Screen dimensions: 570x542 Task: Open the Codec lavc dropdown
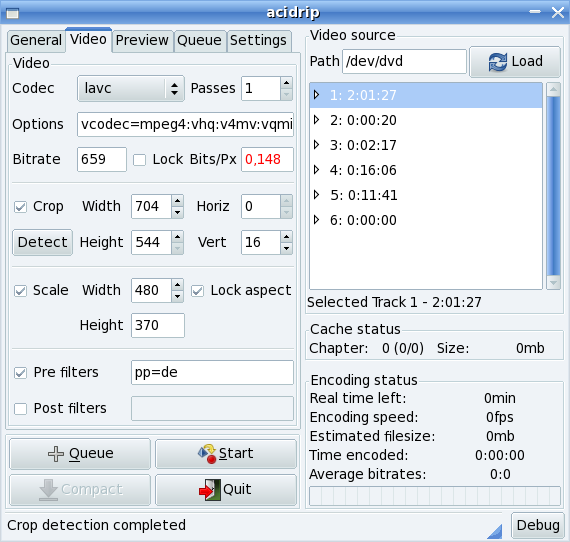pos(131,88)
